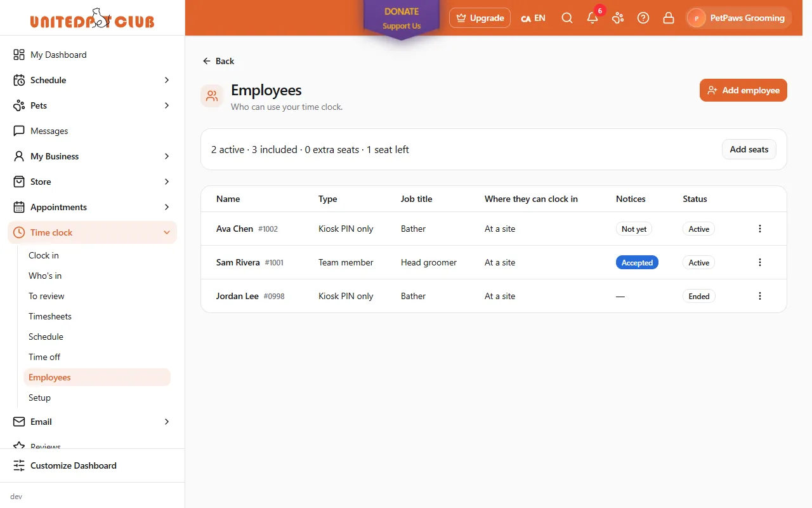Open row options for Ava Chen

pyautogui.click(x=760, y=229)
